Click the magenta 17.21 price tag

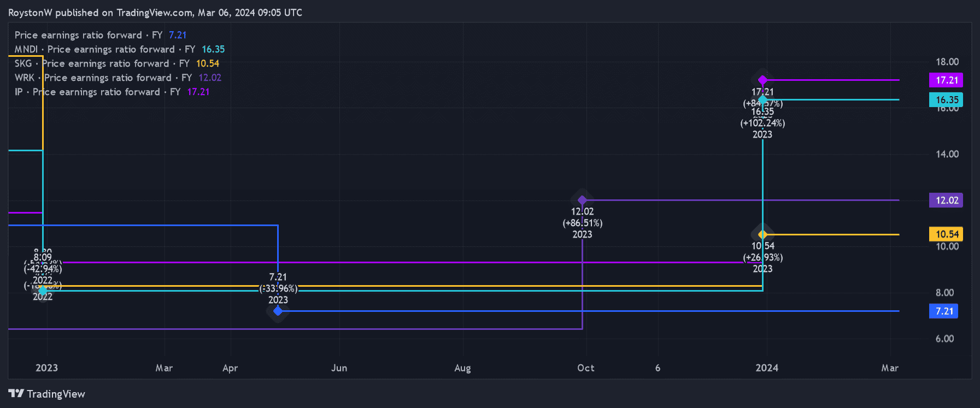[x=946, y=80]
